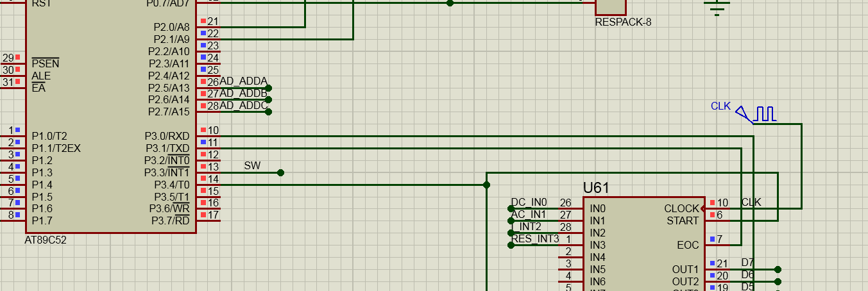Click the ground terminal symbol

coord(717,6)
